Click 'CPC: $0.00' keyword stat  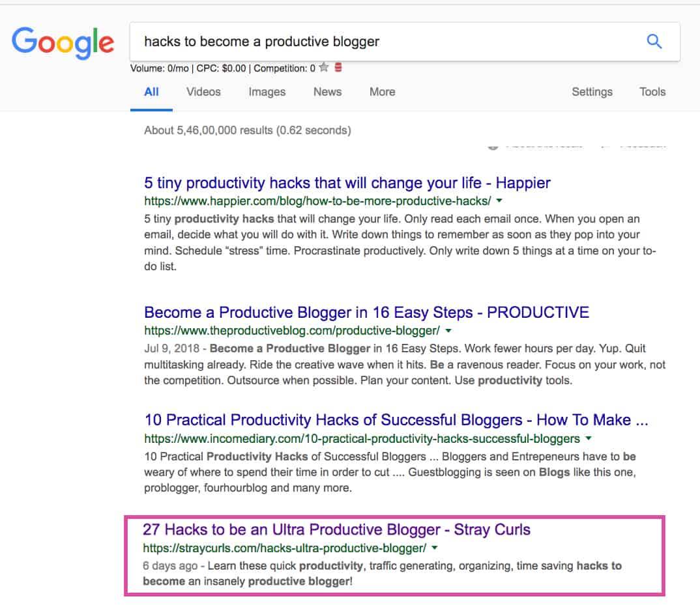point(221,68)
